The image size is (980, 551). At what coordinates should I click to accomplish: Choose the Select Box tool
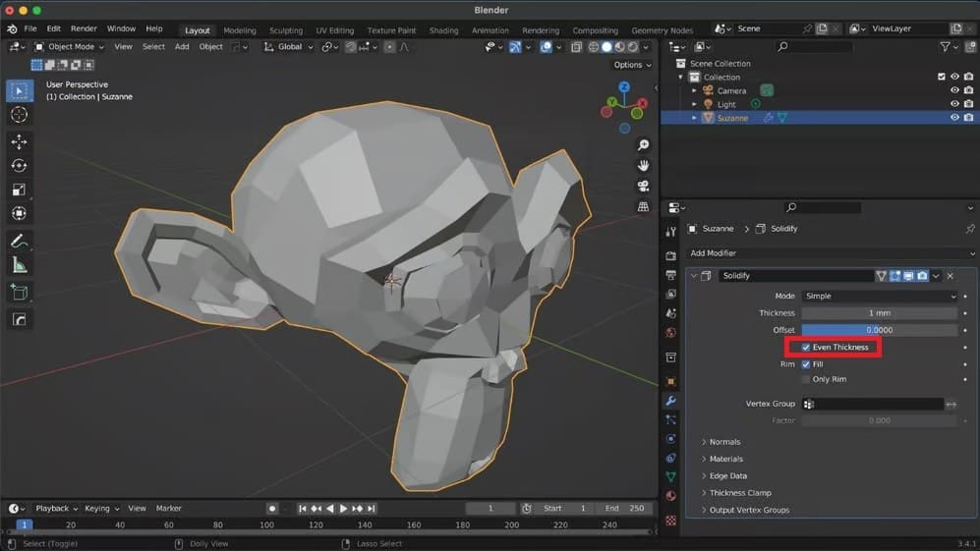pos(20,91)
